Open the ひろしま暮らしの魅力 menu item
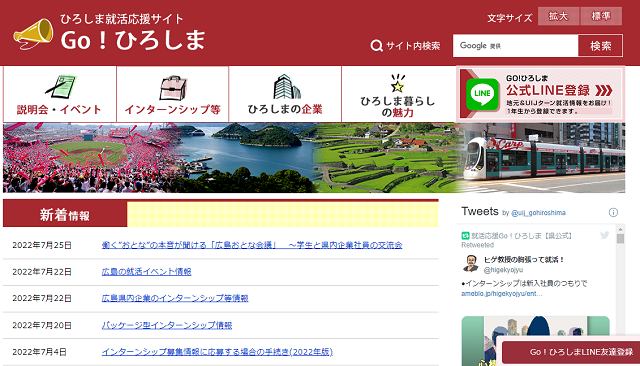Screen dimensions: 640x366 pos(398,94)
